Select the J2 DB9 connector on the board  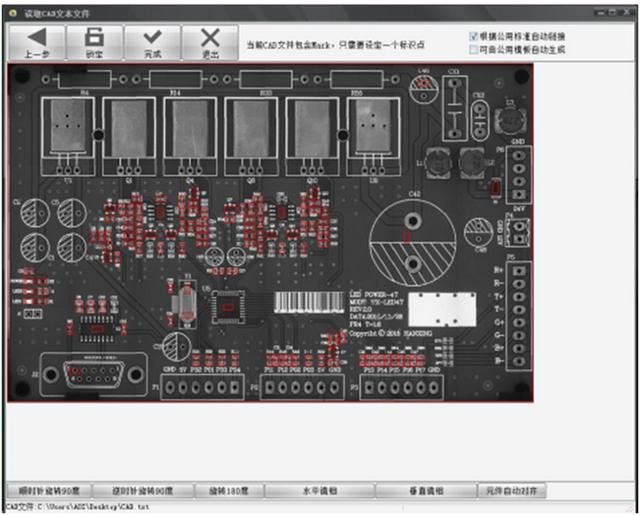[94, 374]
